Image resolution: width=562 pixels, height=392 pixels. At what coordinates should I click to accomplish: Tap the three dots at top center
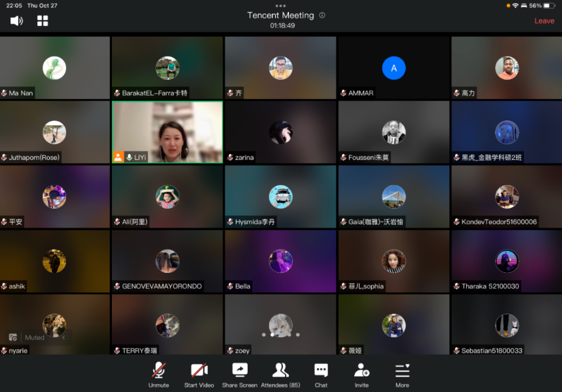click(x=280, y=5)
